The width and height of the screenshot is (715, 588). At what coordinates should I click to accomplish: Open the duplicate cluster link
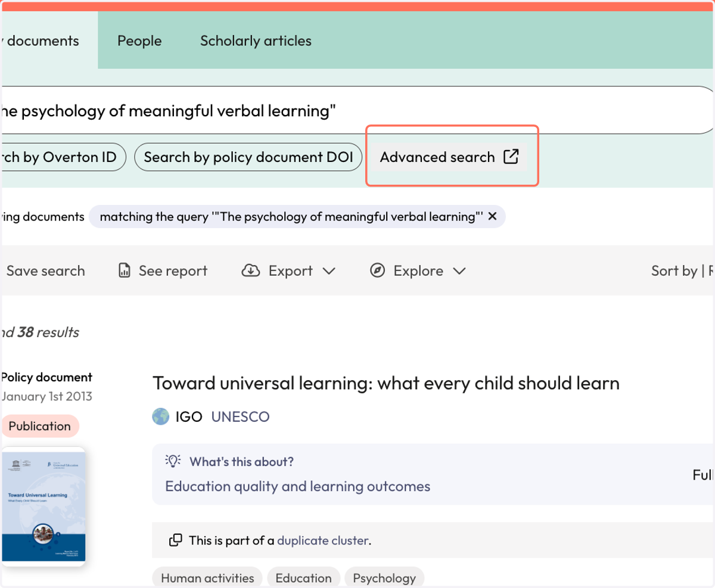coord(323,541)
